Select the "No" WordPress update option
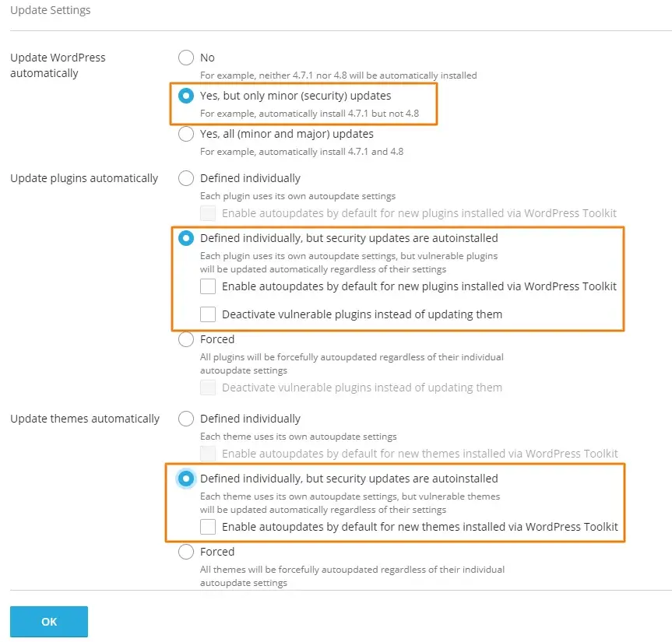This screenshot has height=642, width=672. [x=186, y=58]
